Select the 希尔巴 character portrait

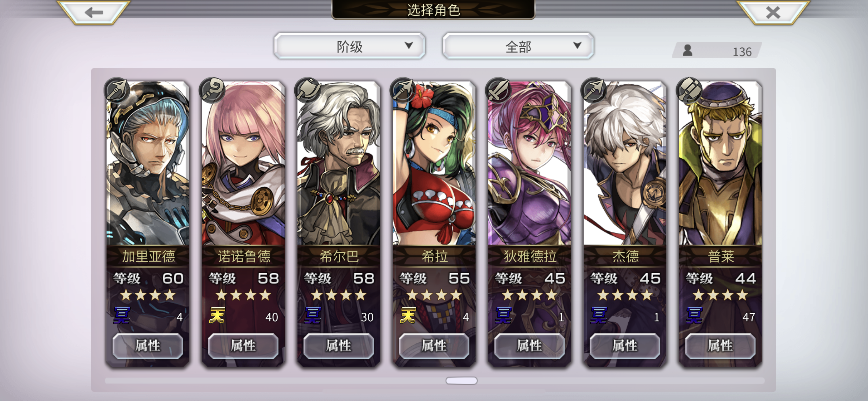338,163
